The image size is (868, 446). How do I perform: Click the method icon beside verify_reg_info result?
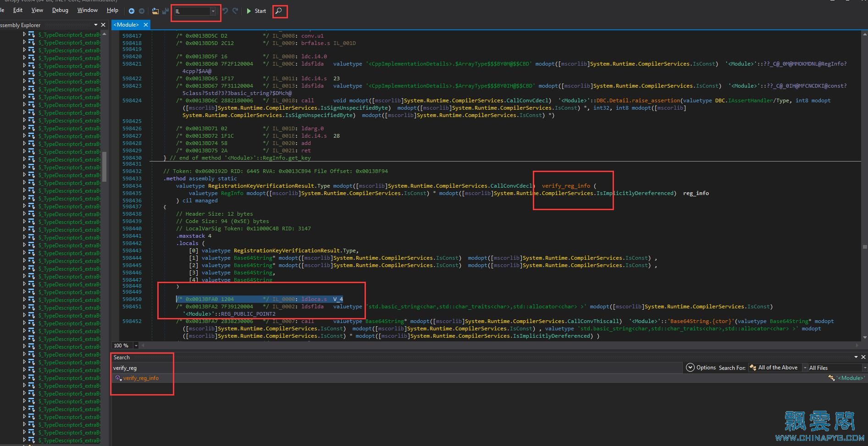point(118,378)
